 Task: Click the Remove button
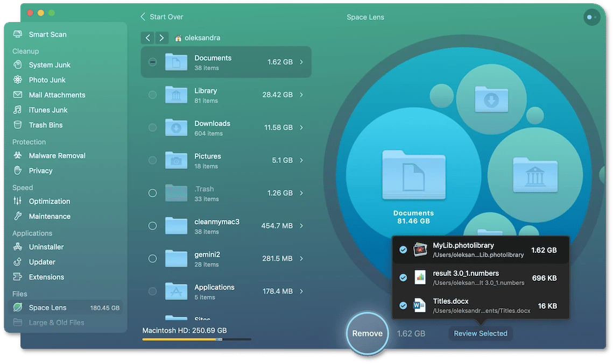point(367,333)
